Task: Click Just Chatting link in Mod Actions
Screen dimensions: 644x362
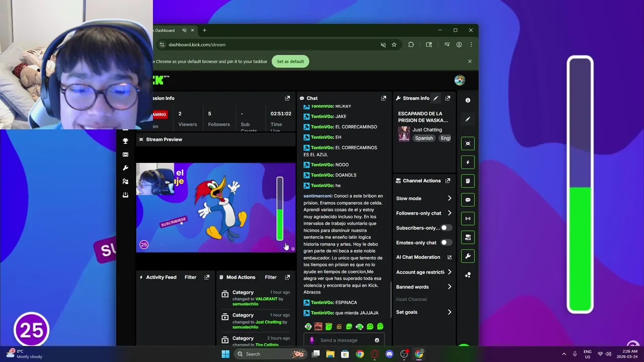Action: click(x=268, y=322)
